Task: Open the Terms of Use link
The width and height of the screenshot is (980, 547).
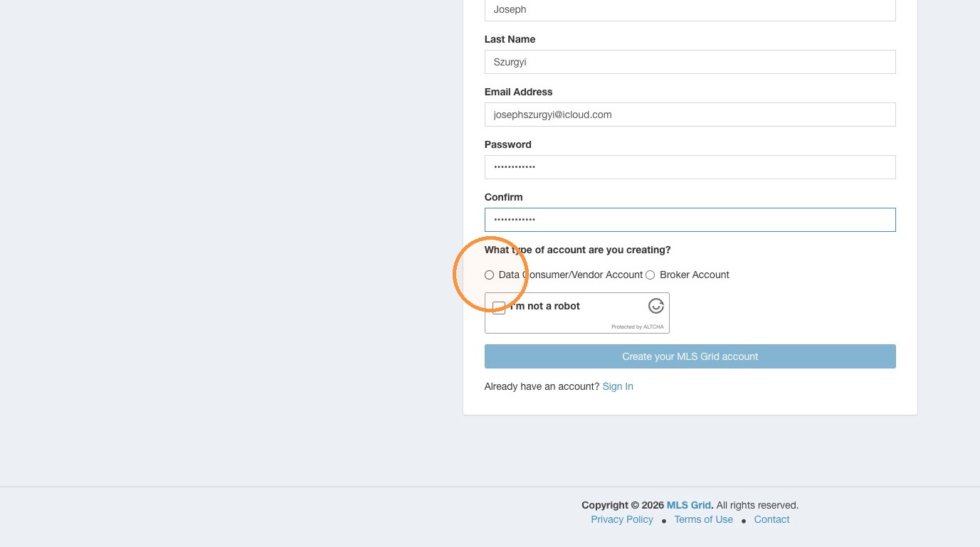Action: [x=703, y=519]
